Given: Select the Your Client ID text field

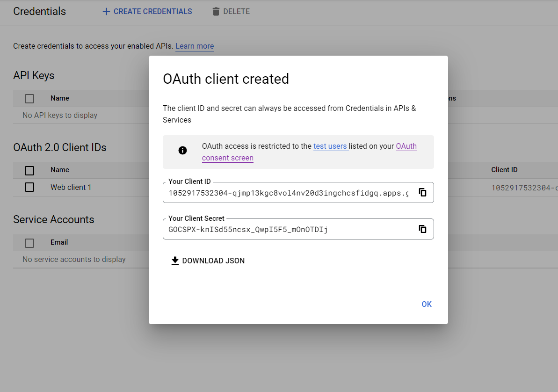Looking at the screenshot, I should 285,192.
